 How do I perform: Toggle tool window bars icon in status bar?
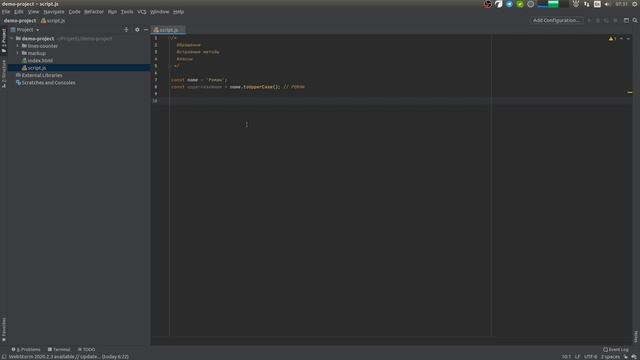click(x=4, y=357)
